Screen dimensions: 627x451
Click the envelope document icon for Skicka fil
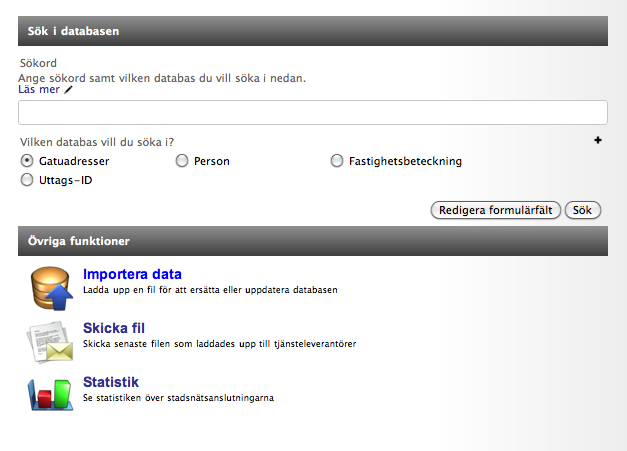coord(50,339)
